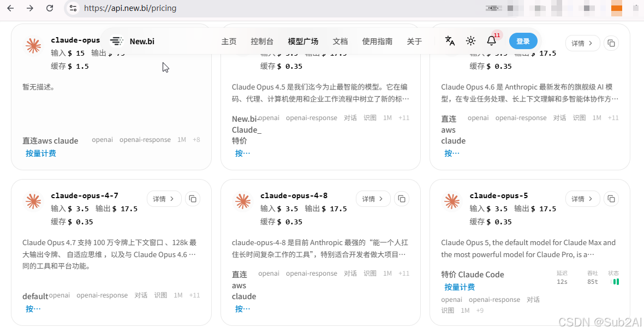644x333 pixels.
Task: Expand +8 tags on the first card
Action: point(196,140)
